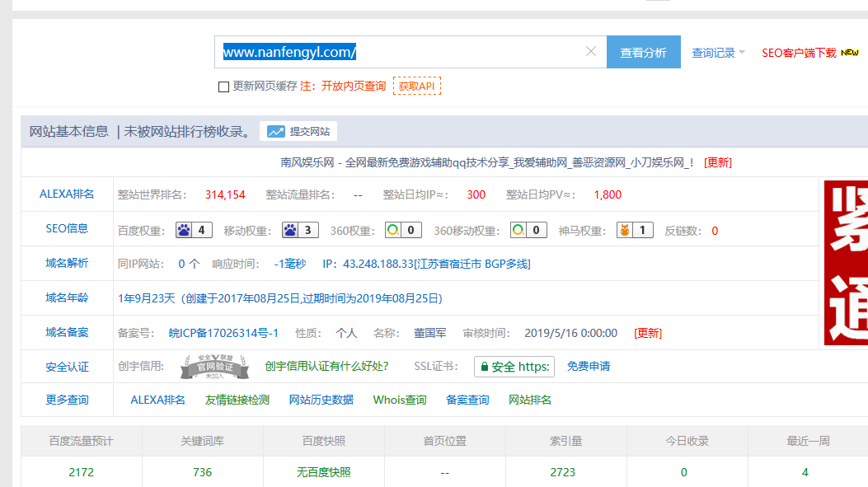The height and width of the screenshot is (487, 868).
Task: Click the 安全 https SSL button
Action: click(514, 367)
